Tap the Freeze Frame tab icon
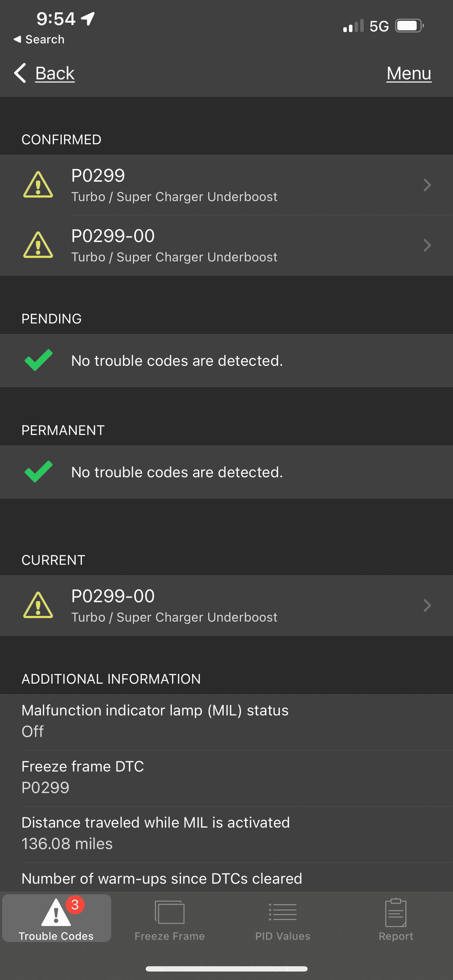Image resolution: width=453 pixels, height=980 pixels. 170,912
